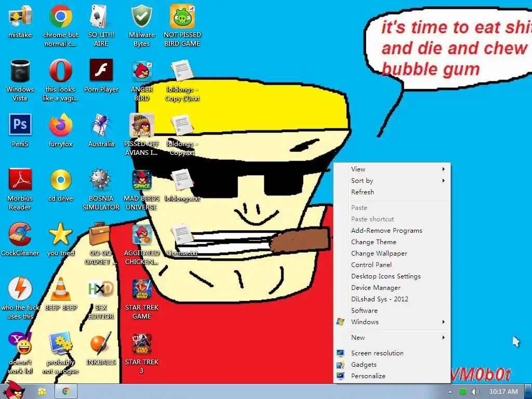Open the green tray status icon

pos(462,392)
